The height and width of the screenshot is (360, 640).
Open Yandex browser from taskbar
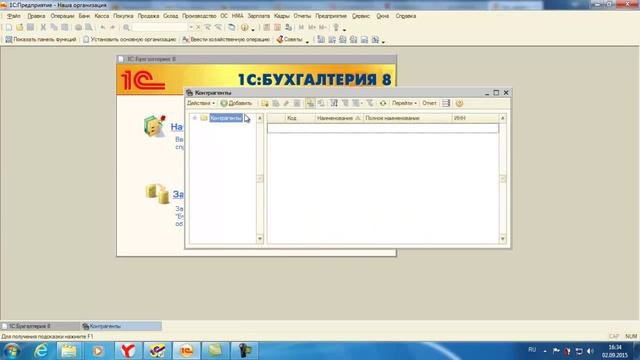point(128,351)
